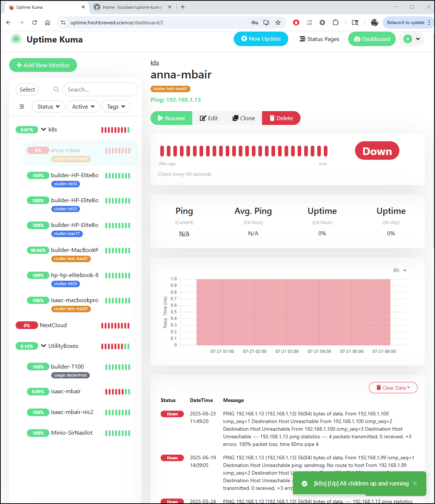Click the Select button in monitor list
The image size is (435, 504).
click(x=27, y=89)
